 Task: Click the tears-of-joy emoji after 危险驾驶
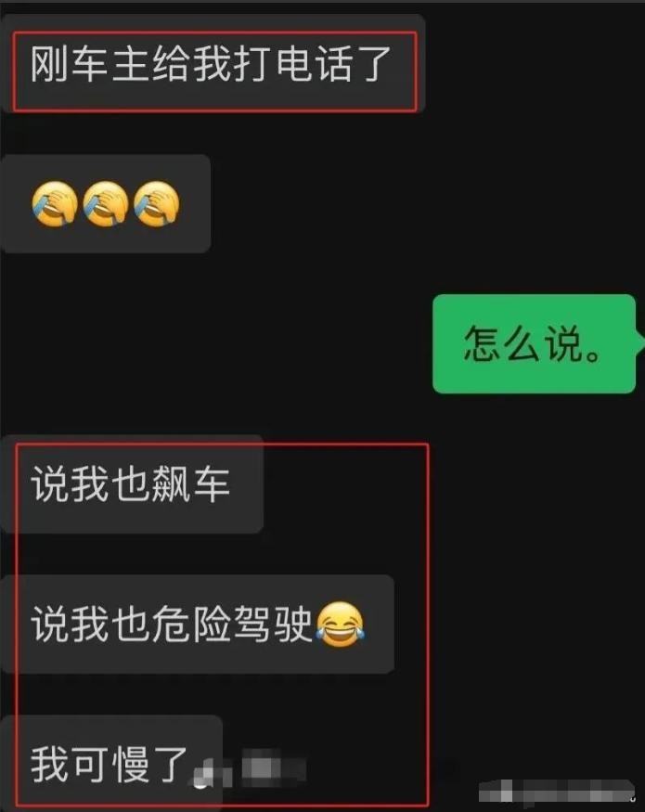tap(341, 625)
